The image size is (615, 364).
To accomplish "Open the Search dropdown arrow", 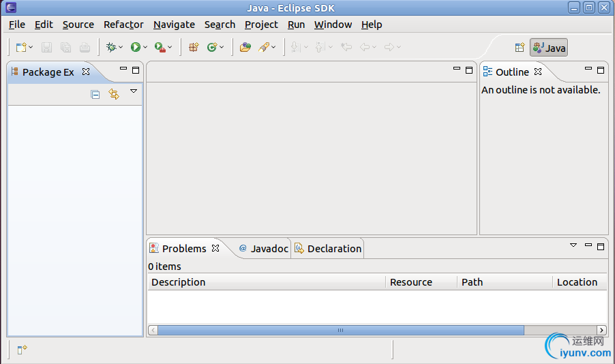I will tap(273, 48).
